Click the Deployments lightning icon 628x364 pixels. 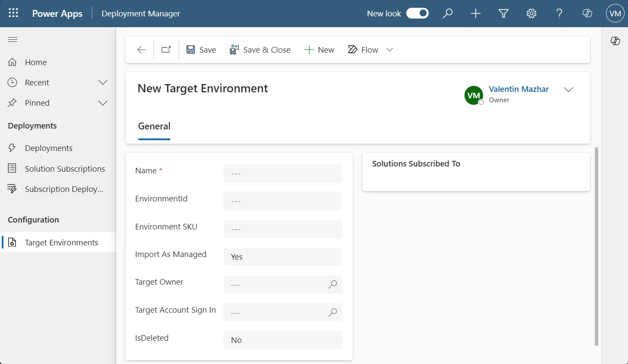click(x=12, y=148)
